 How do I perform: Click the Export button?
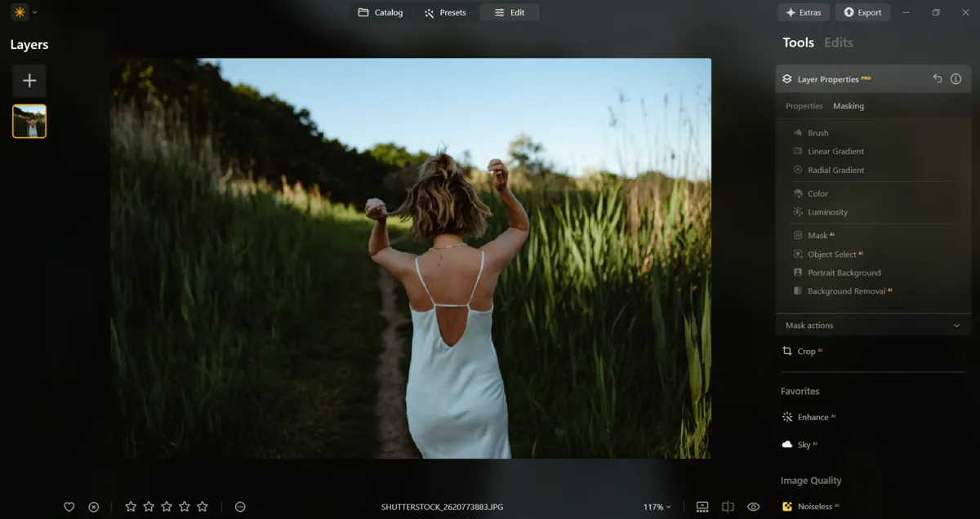pos(862,12)
